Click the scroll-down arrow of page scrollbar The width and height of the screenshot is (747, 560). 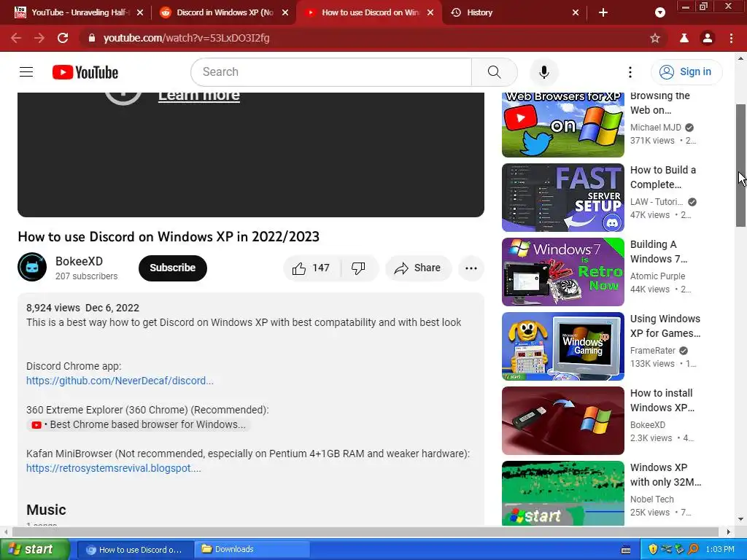click(740, 519)
